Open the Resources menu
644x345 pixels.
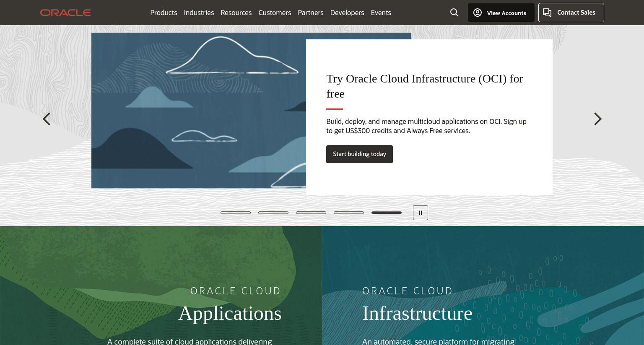[x=236, y=13]
